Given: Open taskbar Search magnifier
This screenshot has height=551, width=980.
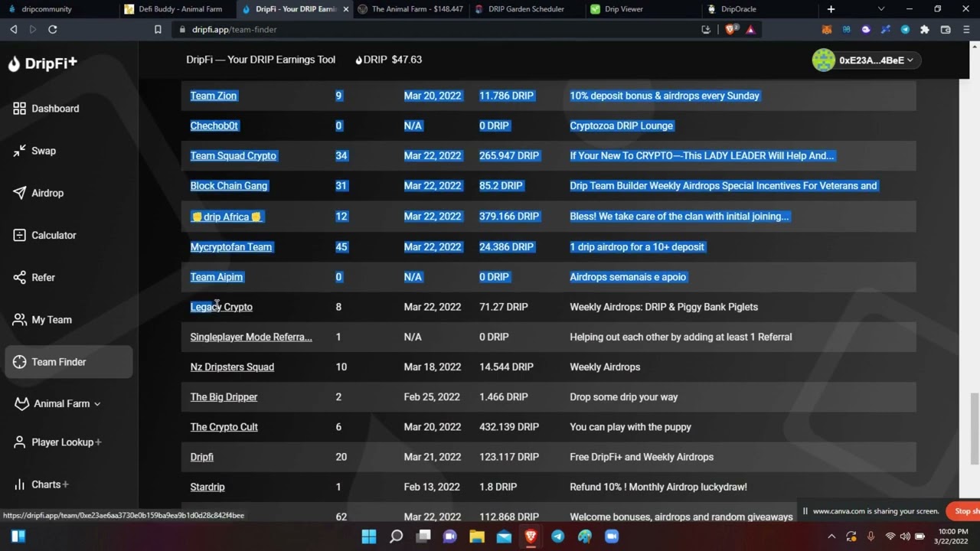Looking at the screenshot, I should (396, 536).
